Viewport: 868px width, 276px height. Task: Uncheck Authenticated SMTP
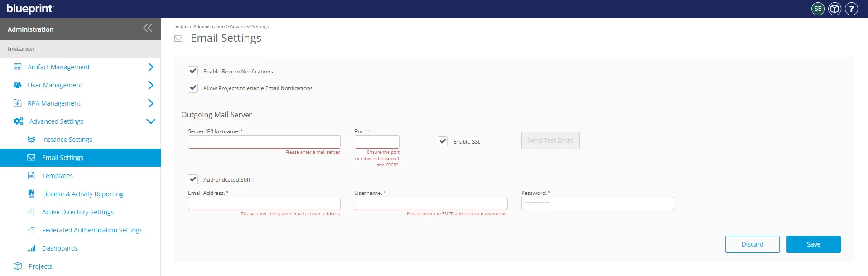pyautogui.click(x=193, y=179)
